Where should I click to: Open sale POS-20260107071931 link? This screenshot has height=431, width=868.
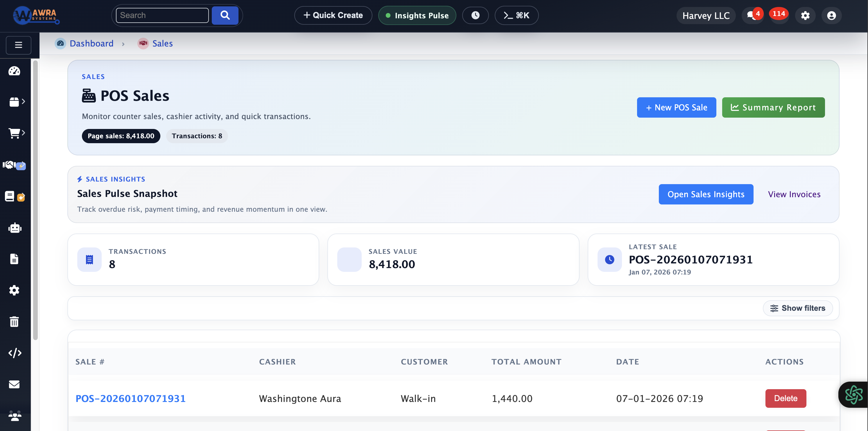pos(130,398)
